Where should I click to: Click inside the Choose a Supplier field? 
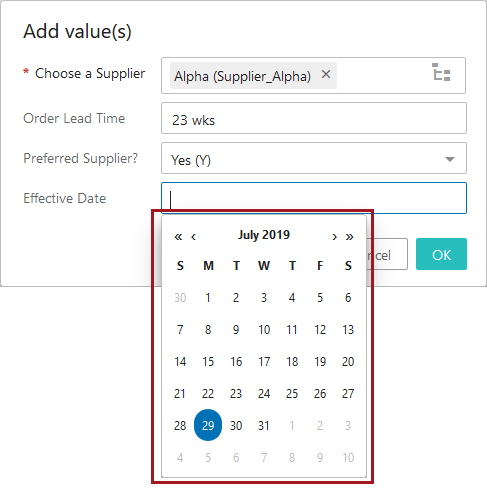314,75
